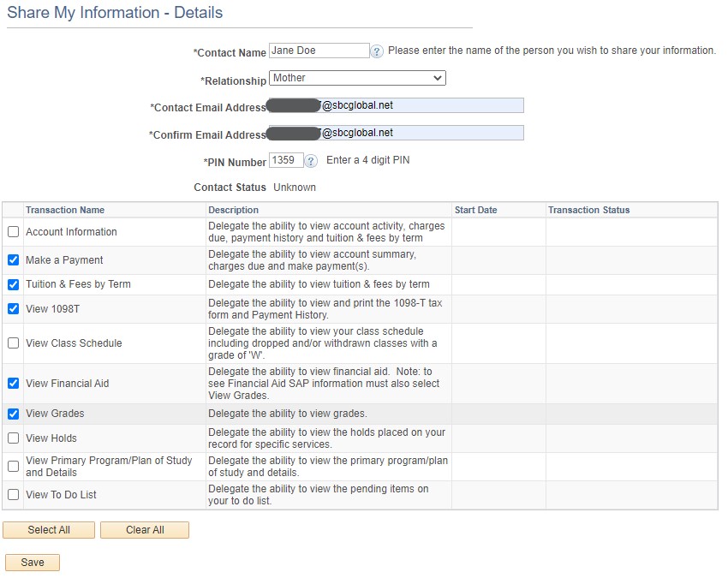Enable the Account Information checkbox
This screenshot has width=728, height=578.
(13, 232)
